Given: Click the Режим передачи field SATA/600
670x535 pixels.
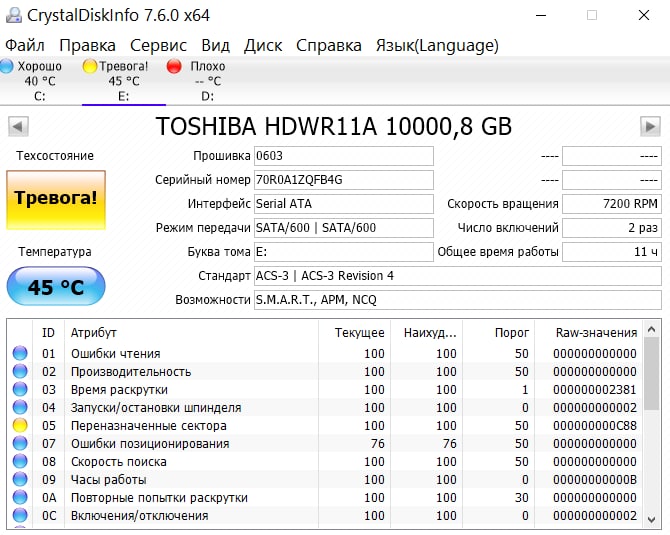Looking at the screenshot, I should pos(344,228).
